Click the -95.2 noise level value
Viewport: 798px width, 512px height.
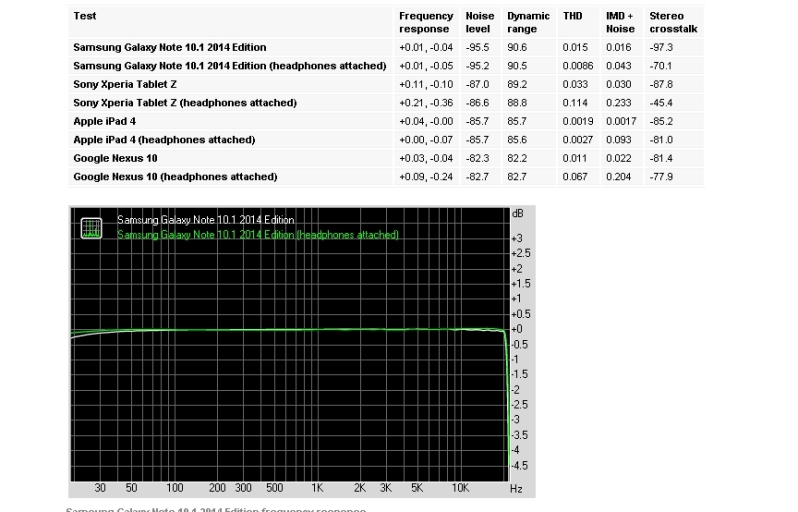click(x=477, y=66)
